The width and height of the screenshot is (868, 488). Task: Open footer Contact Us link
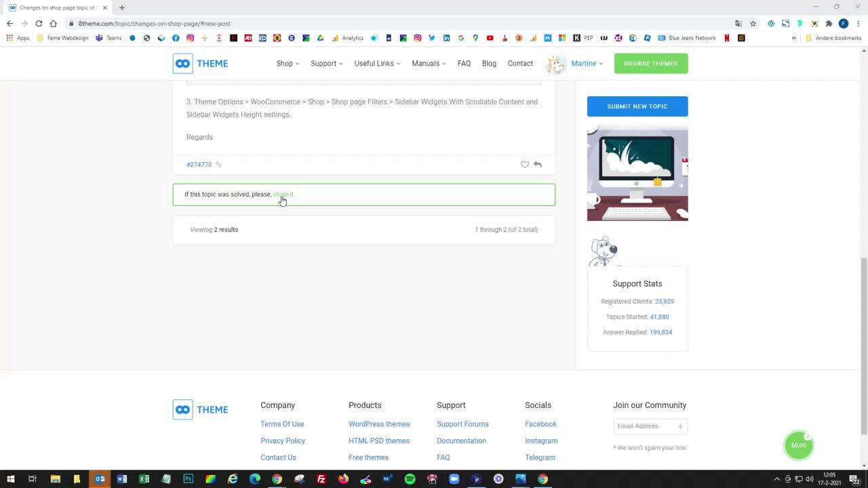[278, 457]
